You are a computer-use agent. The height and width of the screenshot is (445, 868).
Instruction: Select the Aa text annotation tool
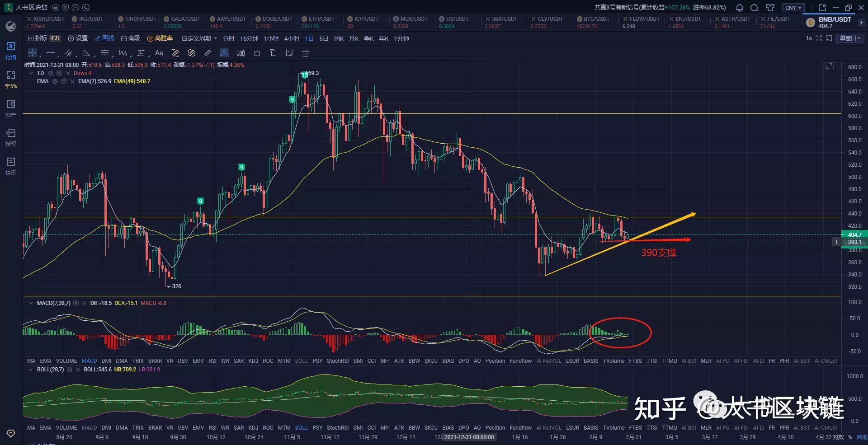point(159,53)
